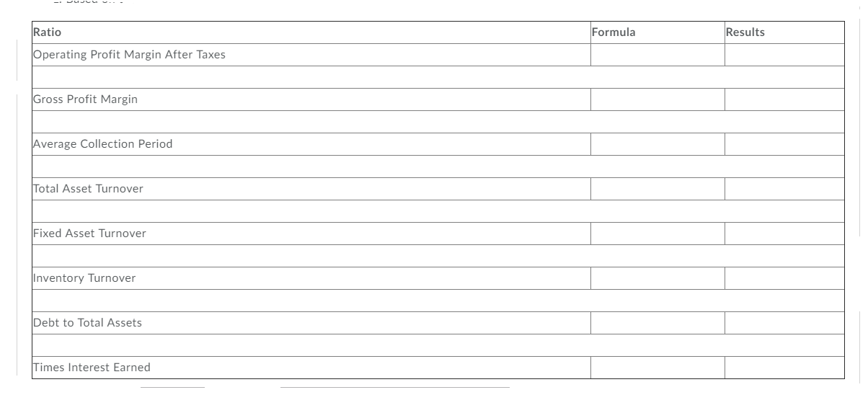The image size is (868, 395).
Task: Click Formula cell for Total Asset Turnover
Action: point(657,189)
